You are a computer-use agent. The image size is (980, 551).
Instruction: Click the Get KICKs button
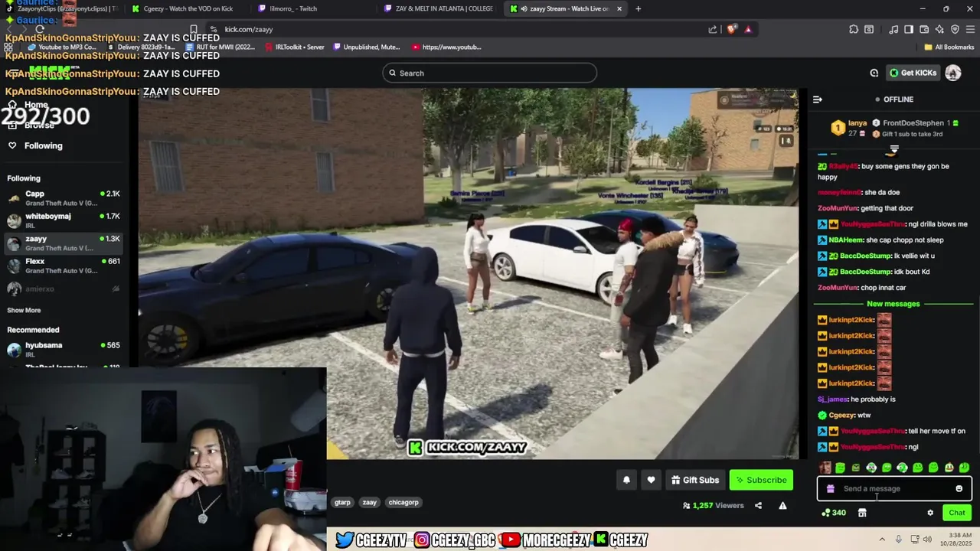[913, 73]
